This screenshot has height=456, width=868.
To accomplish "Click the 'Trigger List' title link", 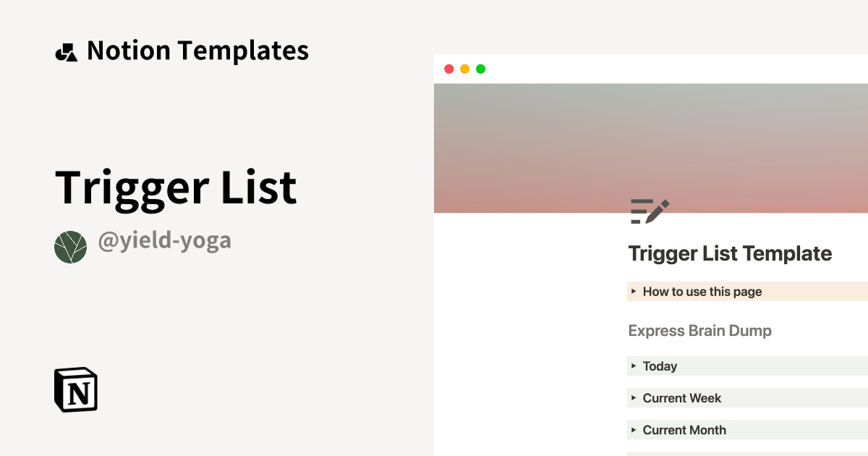I will (176, 187).
